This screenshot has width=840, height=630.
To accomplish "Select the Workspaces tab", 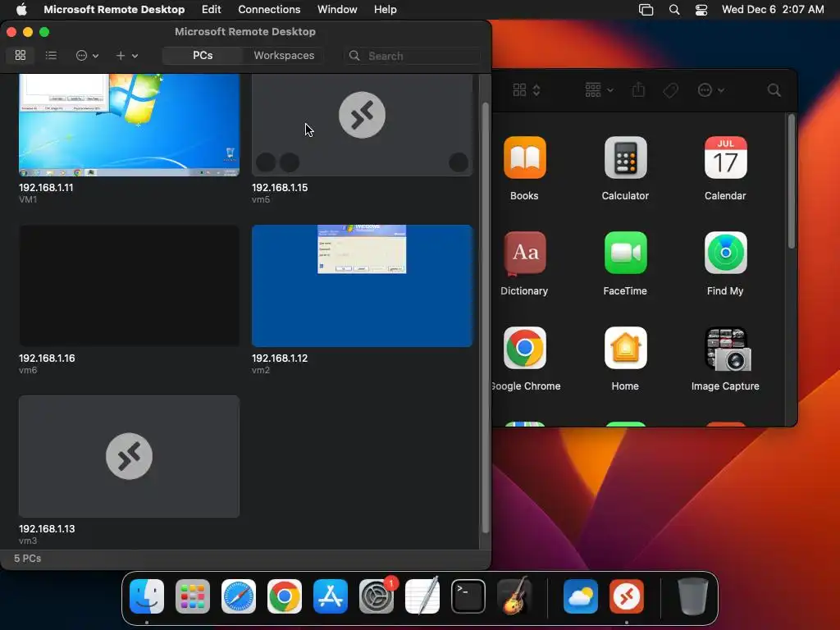I will (x=284, y=55).
